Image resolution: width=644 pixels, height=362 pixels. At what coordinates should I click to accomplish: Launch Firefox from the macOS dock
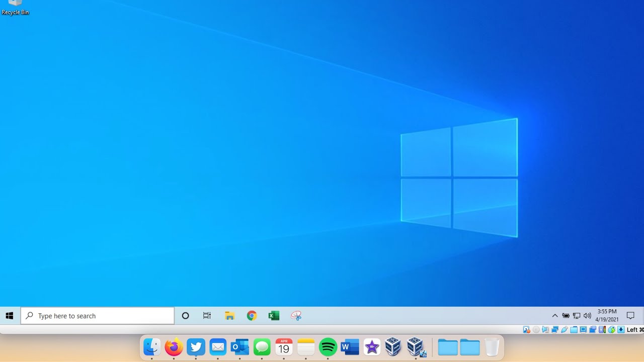point(174,347)
